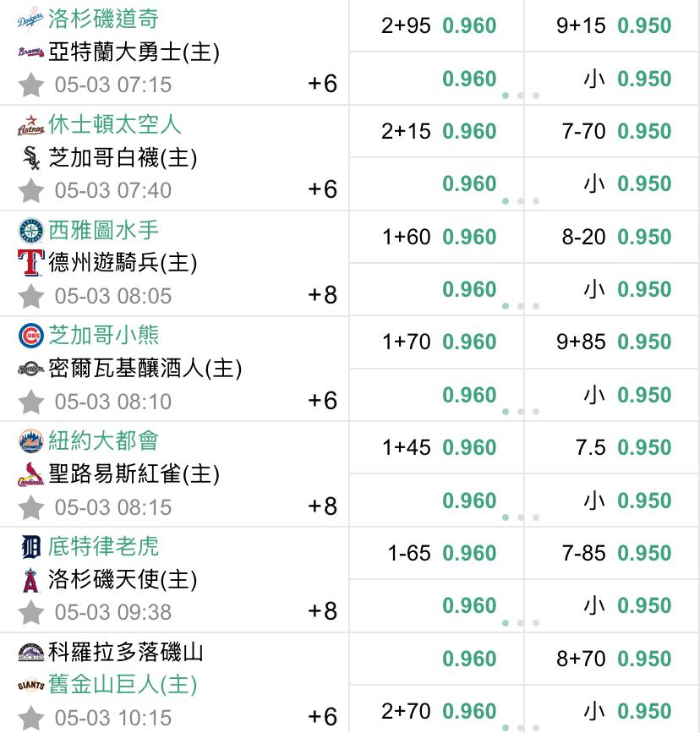Click the Houston Astros logo icon
Viewport: 700px width, 733px height.
click(x=31, y=125)
